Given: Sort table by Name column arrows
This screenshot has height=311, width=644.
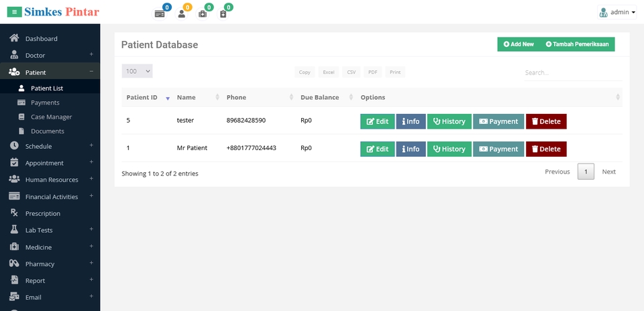Looking at the screenshot, I should pyautogui.click(x=217, y=97).
